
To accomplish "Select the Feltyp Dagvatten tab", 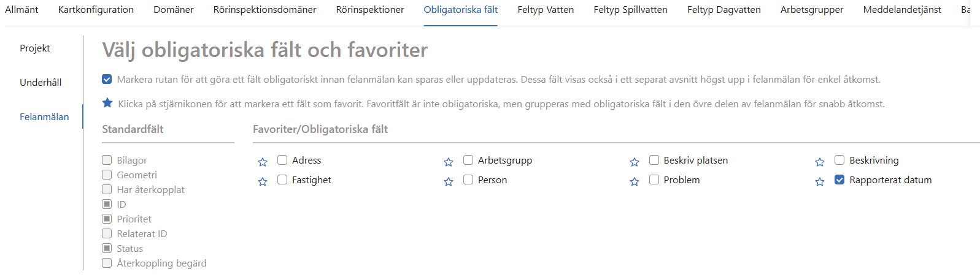I will (723, 10).
